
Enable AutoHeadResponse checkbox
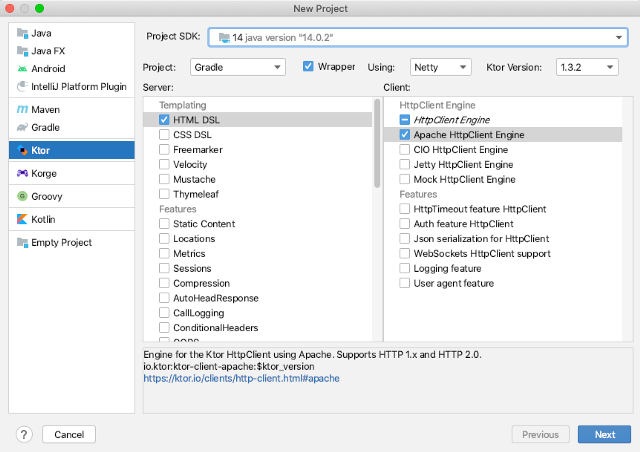click(x=164, y=298)
